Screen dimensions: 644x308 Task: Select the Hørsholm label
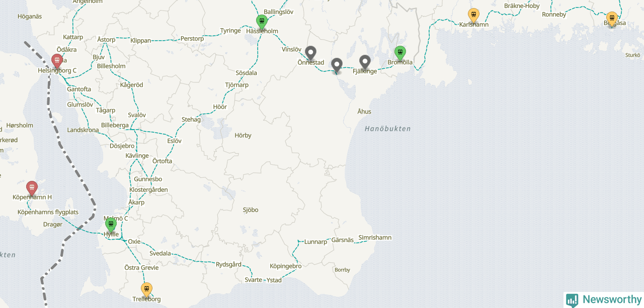coord(20,126)
